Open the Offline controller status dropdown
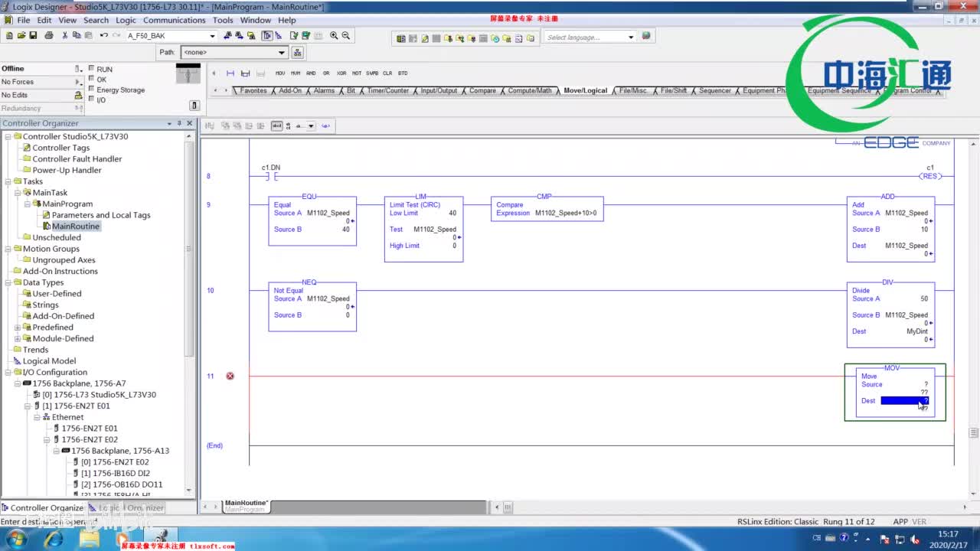Image resolution: width=980 pixels, height=551 pixels. 78,69
